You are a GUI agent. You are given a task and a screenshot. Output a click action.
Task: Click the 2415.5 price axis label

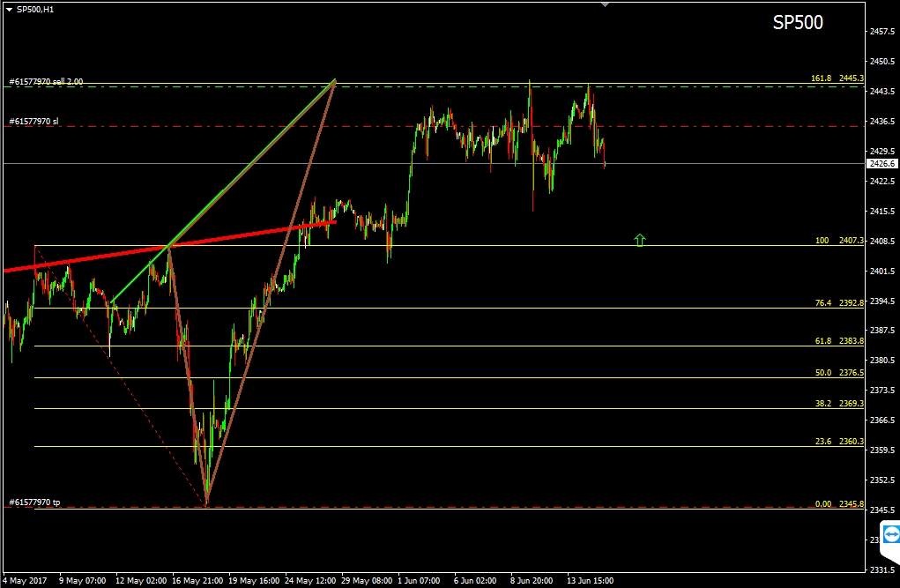[x=882, y=212]
